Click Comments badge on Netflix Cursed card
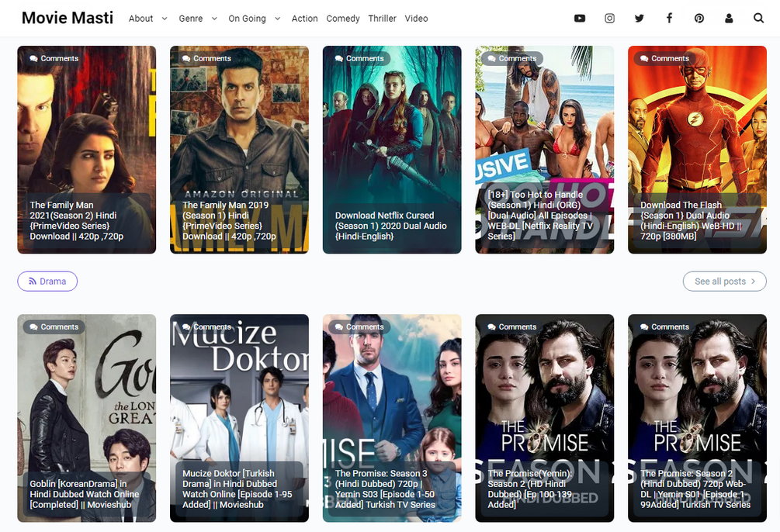Image resolution: width=780 pixels, height=532 pixels. [x=359, y=59]
